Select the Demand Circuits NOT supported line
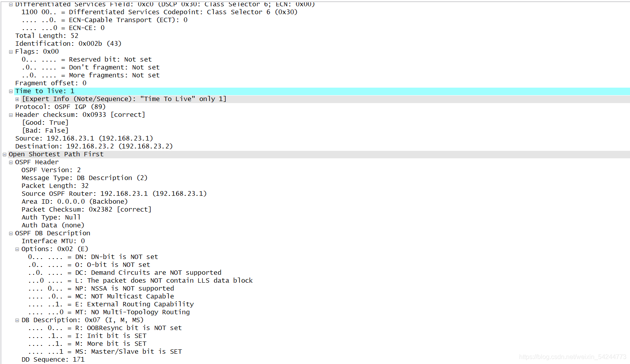 coord(125,273)
